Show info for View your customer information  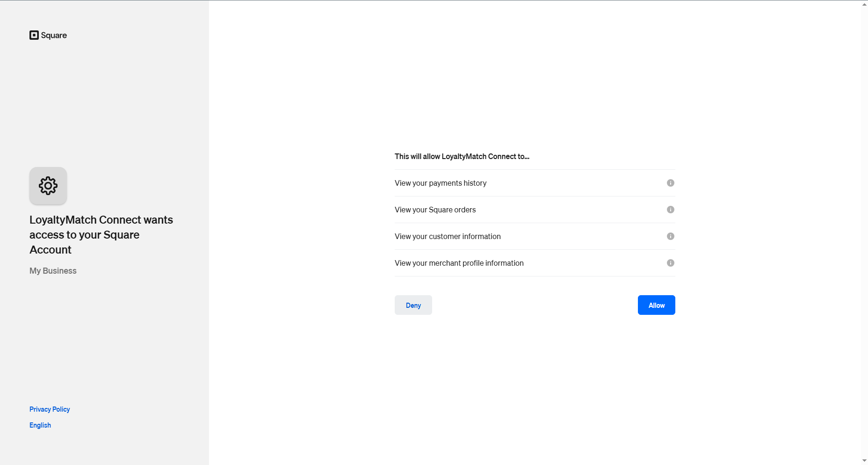pyautogui.click(x=671, y=236)
